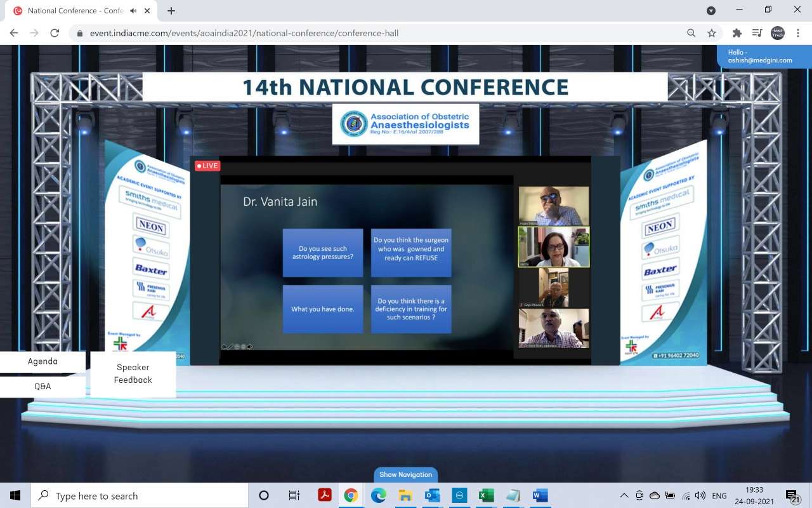Open Adobe Acrobat from taskbar
The height and width of the screenshot is (508, 812).
(x=325, y=495)
